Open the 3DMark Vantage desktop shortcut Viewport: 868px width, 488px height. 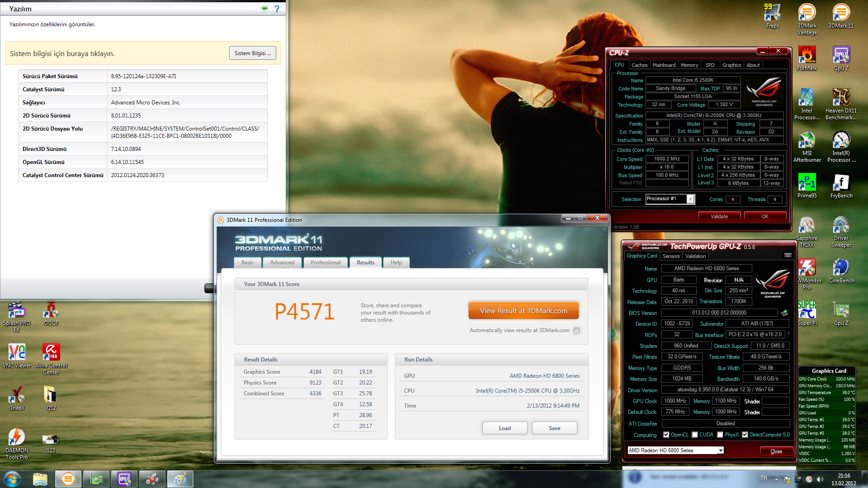coord(807,19)
